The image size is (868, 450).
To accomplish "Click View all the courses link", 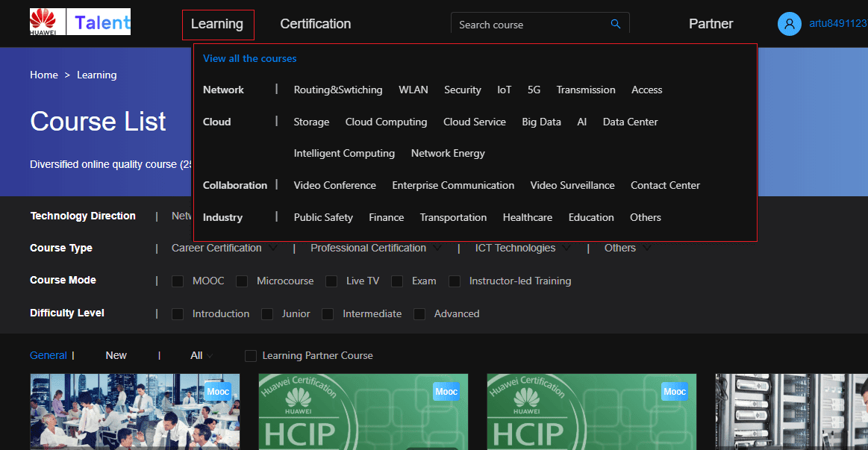I will coord(249,58).
